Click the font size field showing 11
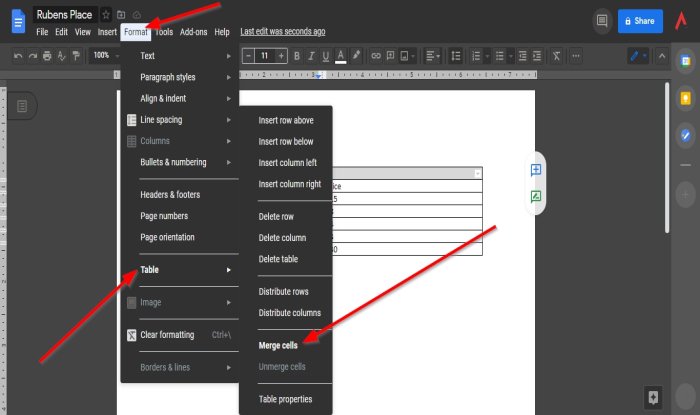700x415 pixels. point(265,56)
